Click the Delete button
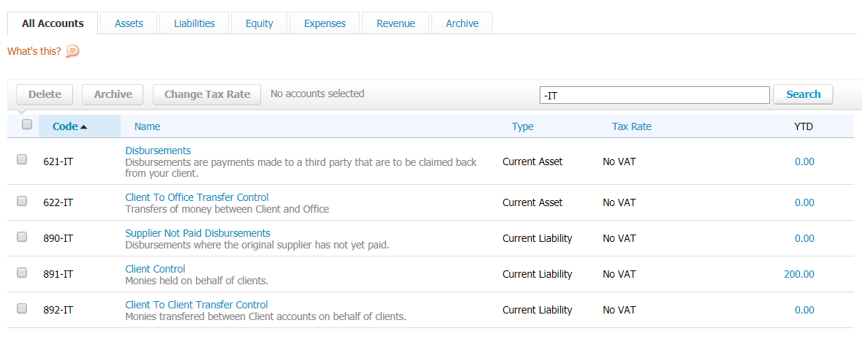This screenshot has height=342, width=868. [45, 94]
